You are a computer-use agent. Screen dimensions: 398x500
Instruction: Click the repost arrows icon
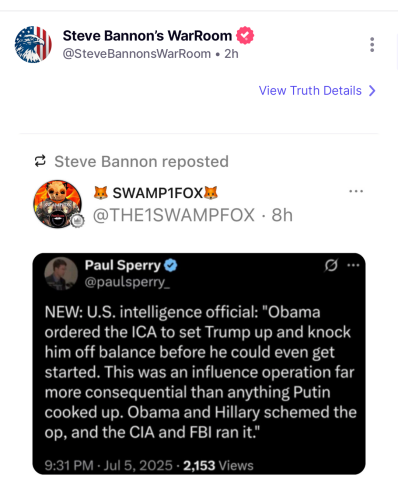[x=40, y=161]
